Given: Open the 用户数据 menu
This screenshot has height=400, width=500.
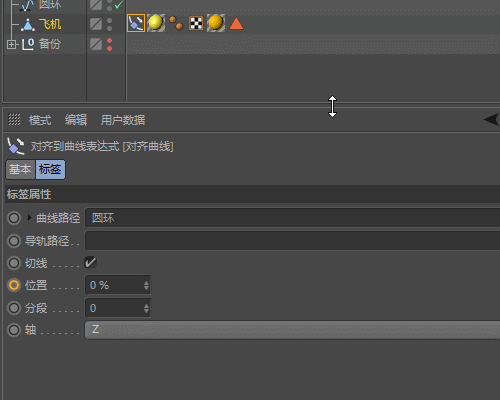Looking at the screenshot, I should pyautogui.click(x=123, y=120).
